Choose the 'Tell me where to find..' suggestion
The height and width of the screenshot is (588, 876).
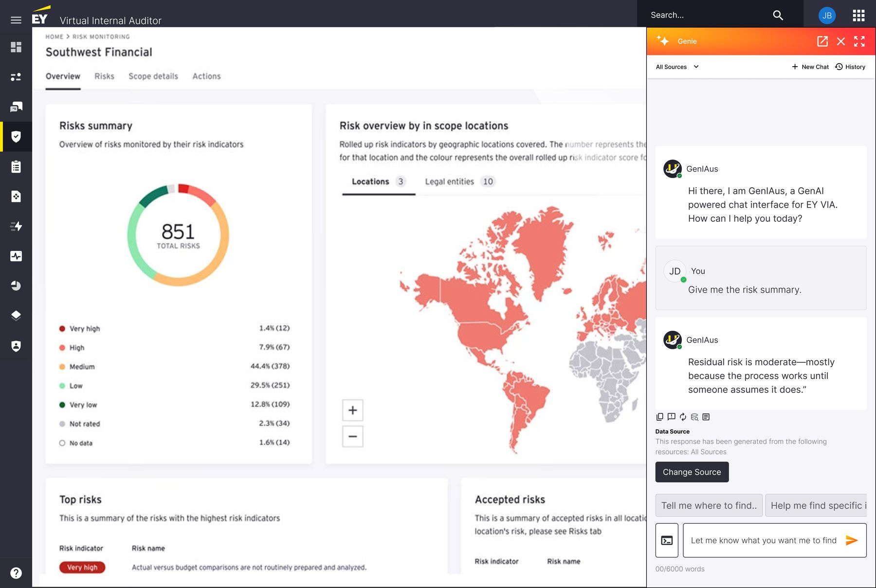pyautogui.click(x=709, y=506)
